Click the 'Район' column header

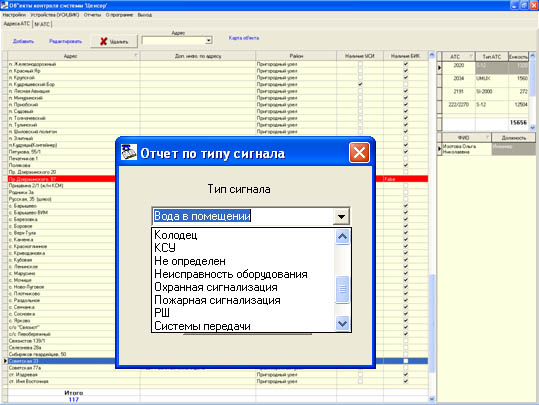pyautogui.click(x=296, y=56)
